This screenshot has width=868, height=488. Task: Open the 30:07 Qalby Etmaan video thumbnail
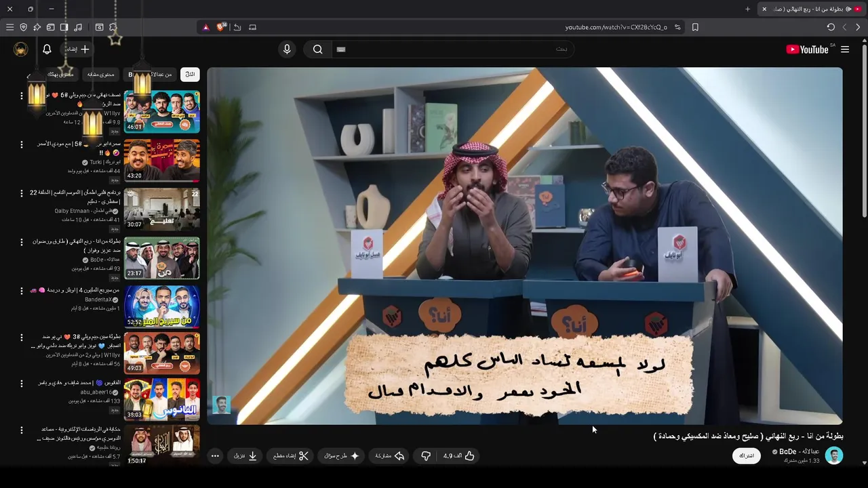[x=161, y=209]
